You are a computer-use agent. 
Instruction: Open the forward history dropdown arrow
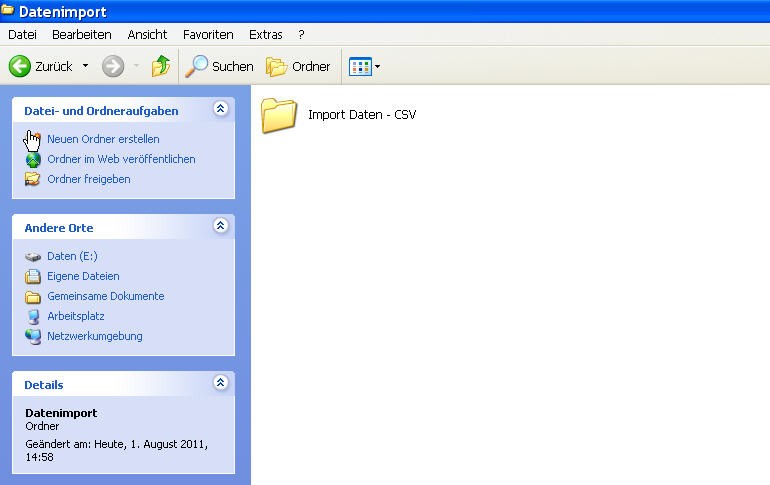[136, 66]
